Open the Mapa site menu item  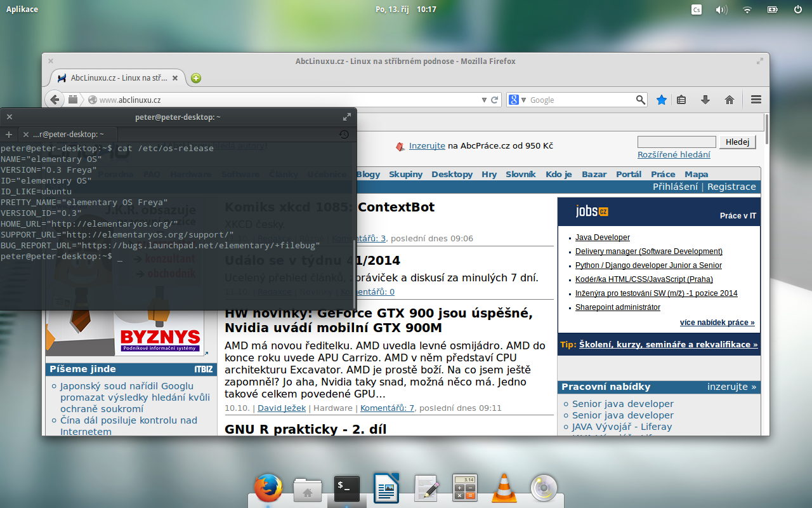696,174
